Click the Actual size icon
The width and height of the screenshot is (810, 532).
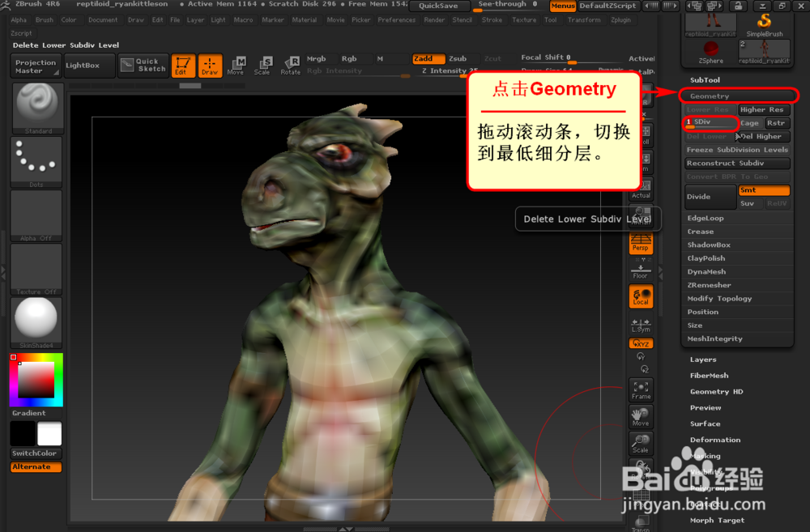[641, 189]
